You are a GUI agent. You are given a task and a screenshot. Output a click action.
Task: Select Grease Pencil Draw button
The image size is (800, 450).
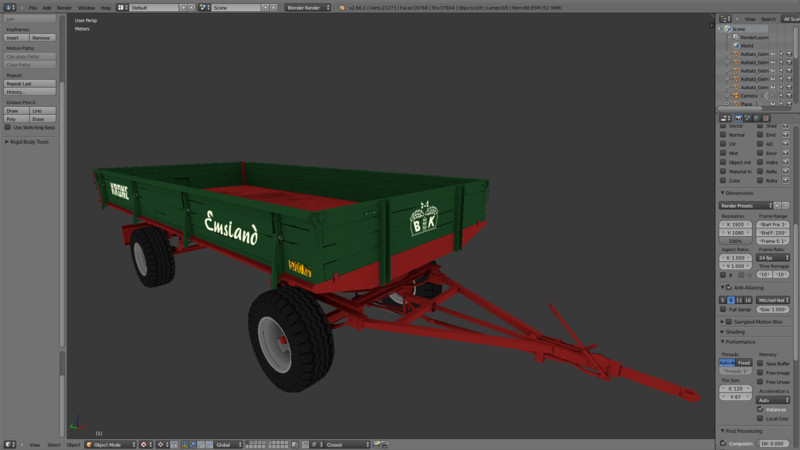point(16,111)
